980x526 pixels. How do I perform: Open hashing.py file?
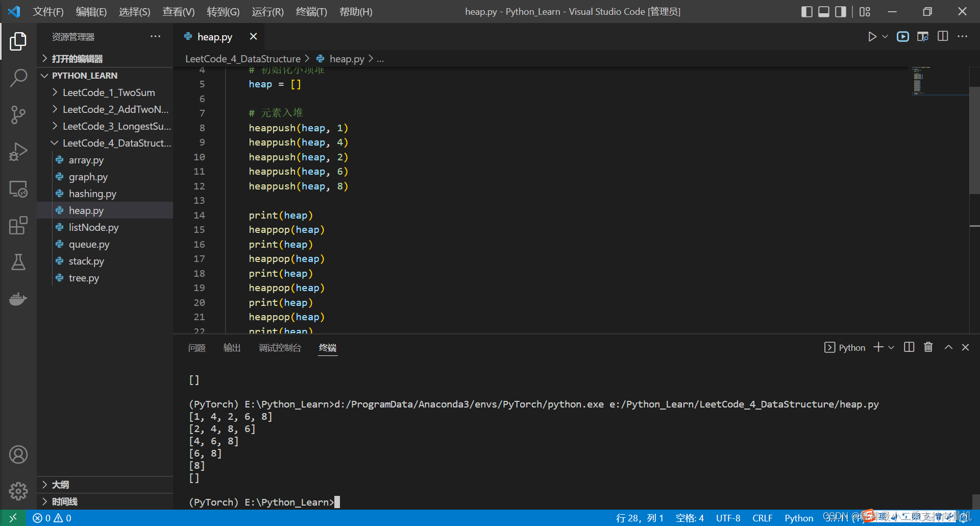tap(105, 194)
